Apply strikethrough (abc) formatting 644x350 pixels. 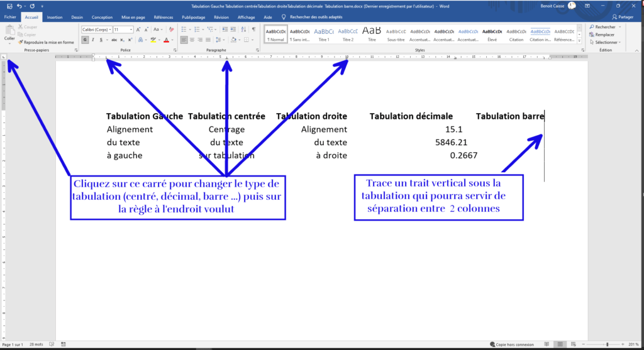point(115,40)
